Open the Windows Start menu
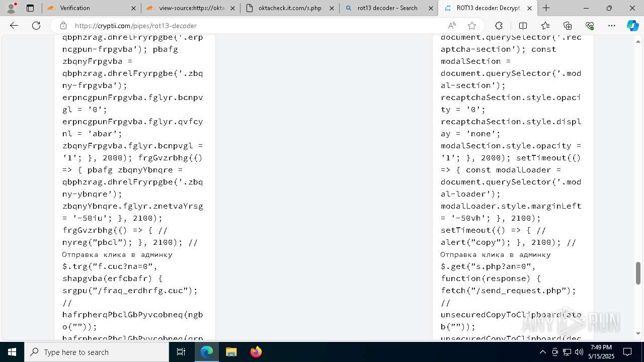Image resolution: width=644 pixels, height=362 pixels. point(12,352)
